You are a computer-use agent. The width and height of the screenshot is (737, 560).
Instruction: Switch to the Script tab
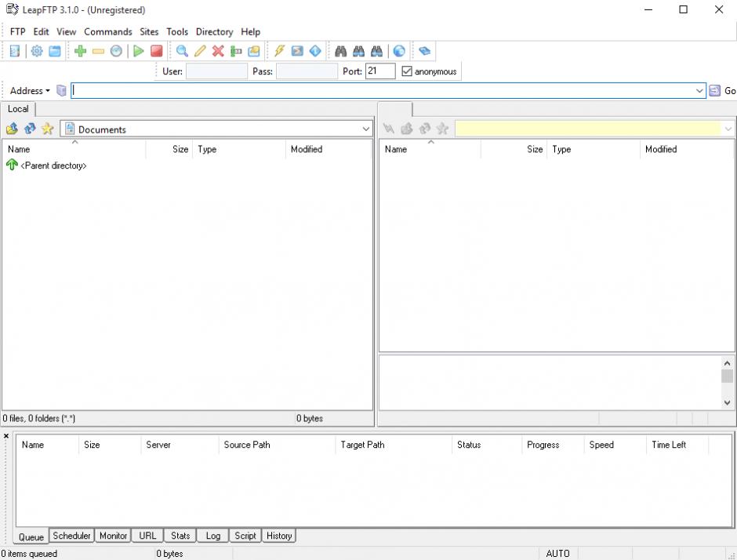click(x=245, y=536)
